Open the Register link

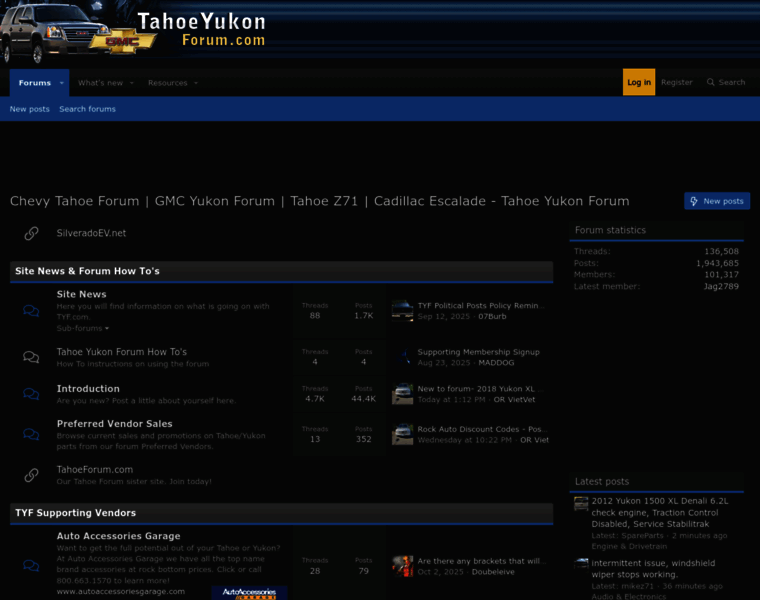click(x=677, y=83)
